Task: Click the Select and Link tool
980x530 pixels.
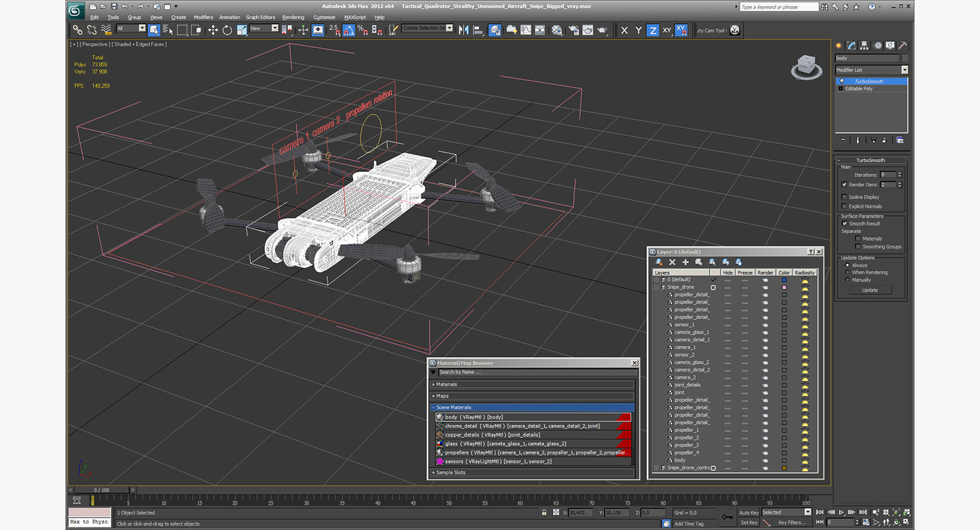Action: coord(77,30)
